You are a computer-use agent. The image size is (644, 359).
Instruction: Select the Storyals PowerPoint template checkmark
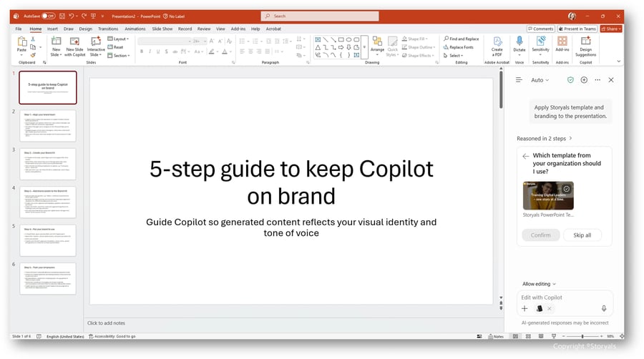tap(567, 189)
